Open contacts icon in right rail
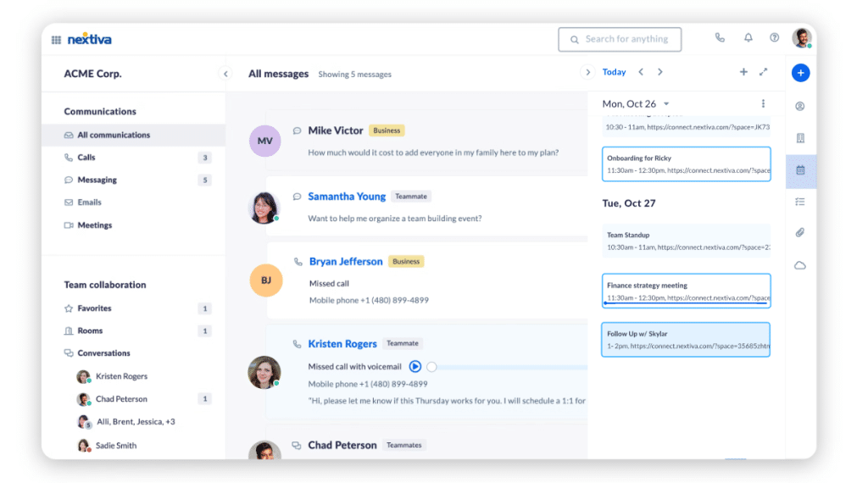Screen dimensions: 868x483 (x=800, y=106)
